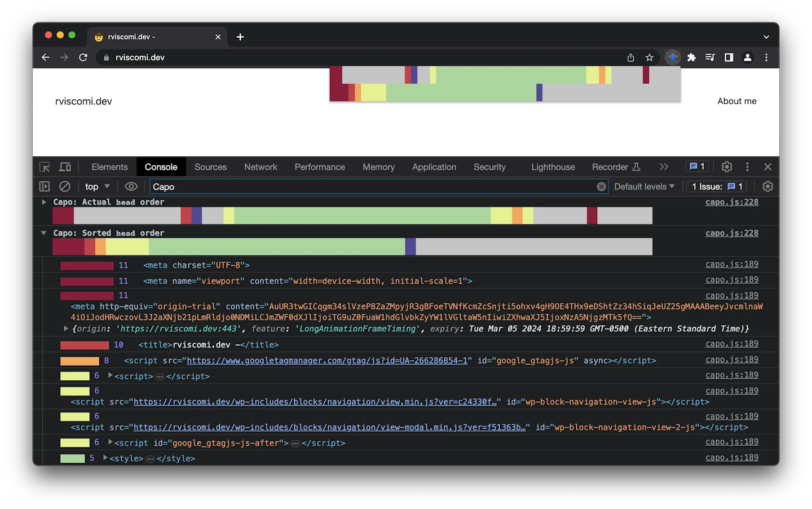Screen dimensions: 812x509
Task: Open the Default levels dropdown
Action: click(x=644, y=187)
